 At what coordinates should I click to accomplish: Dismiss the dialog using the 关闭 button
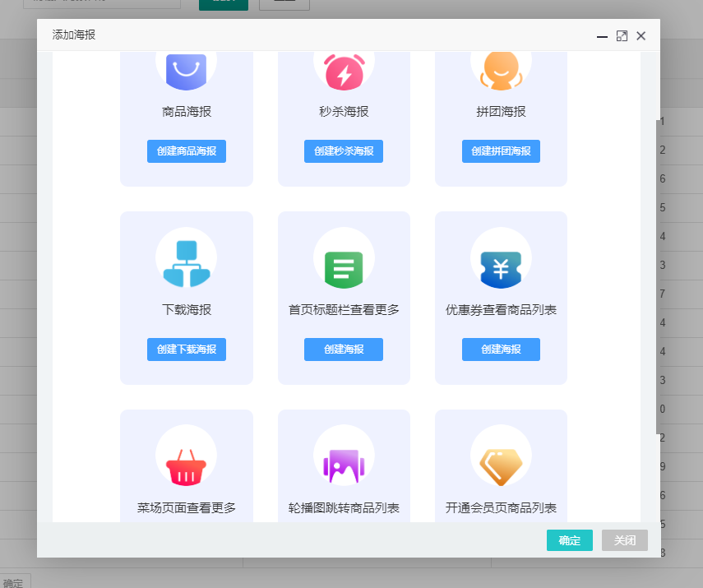point(624,540)
